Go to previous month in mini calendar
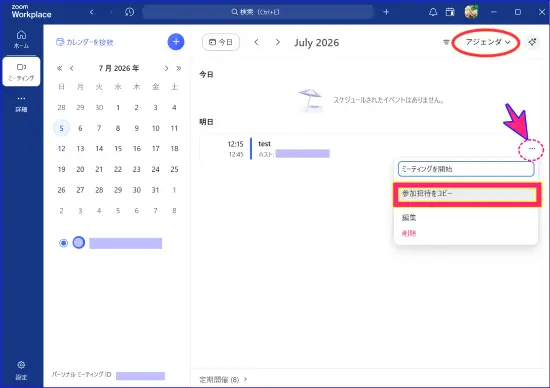The image size is (550, 388). click(72, 68)
